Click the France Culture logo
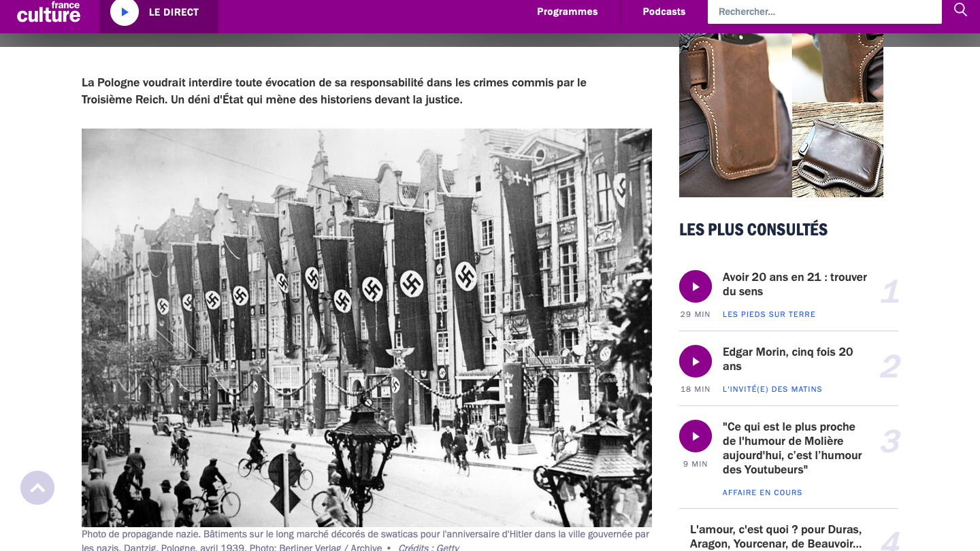 [48, 12]
